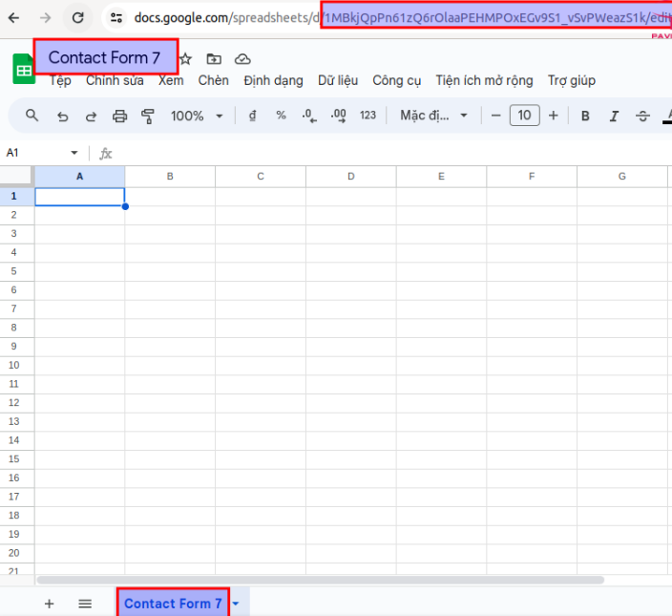Select the paint format roller icon

(x=148, y=116)
